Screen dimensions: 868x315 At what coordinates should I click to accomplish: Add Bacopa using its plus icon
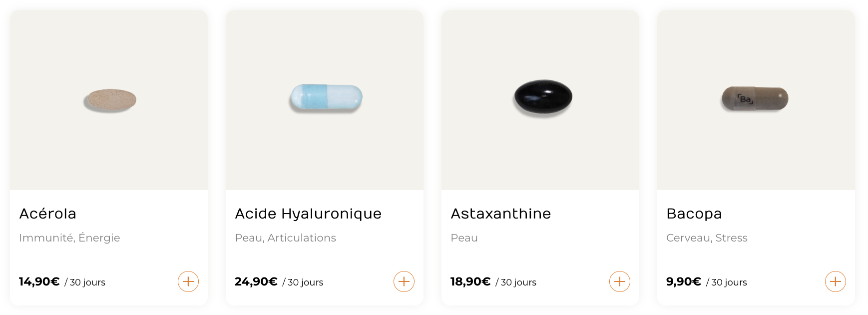(x=836, y=281)
